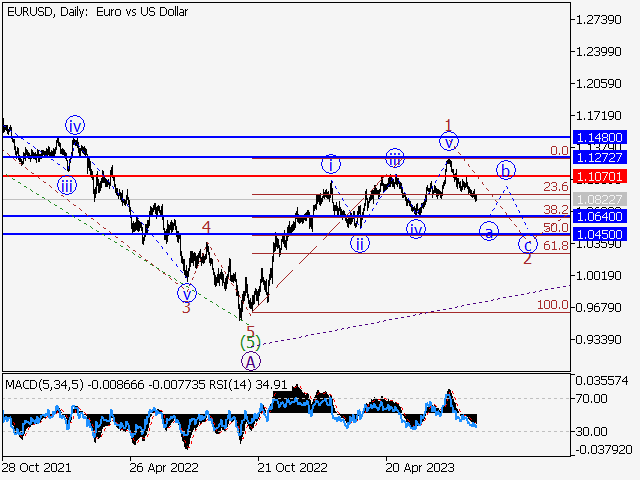This screenshot has width=640, height=480.
Task: Select the circled wave ii label
Action: [x=360, y=244]
